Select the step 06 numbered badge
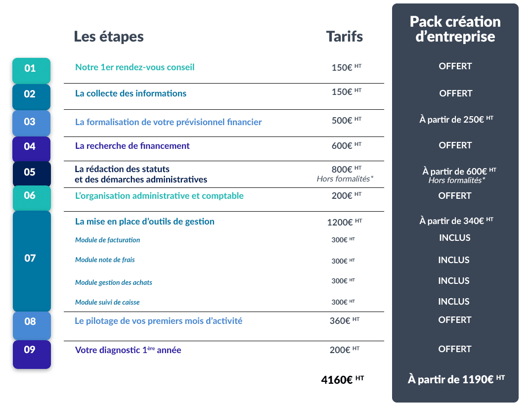The height and width of the screenshot is (406, 532). 31,197
